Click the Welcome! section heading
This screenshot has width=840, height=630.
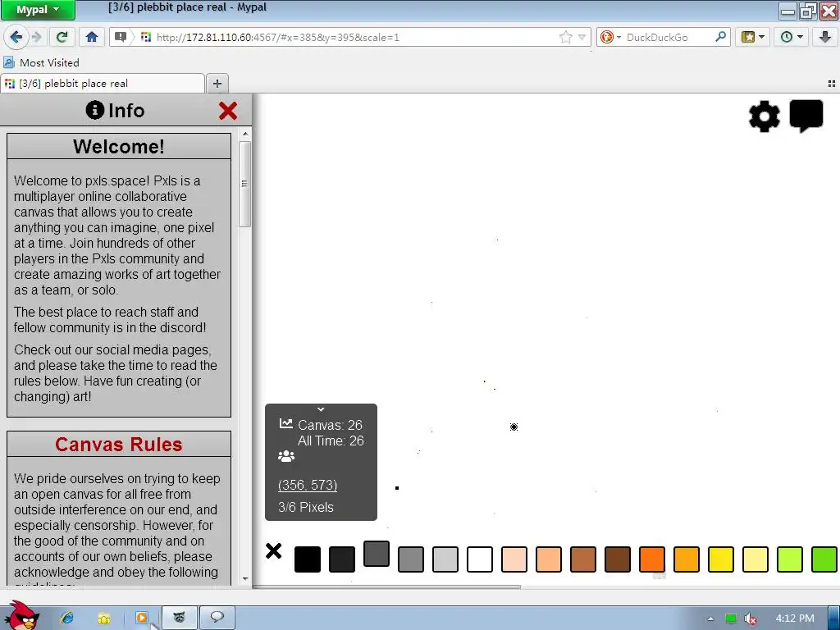click(x=118, y=146)
